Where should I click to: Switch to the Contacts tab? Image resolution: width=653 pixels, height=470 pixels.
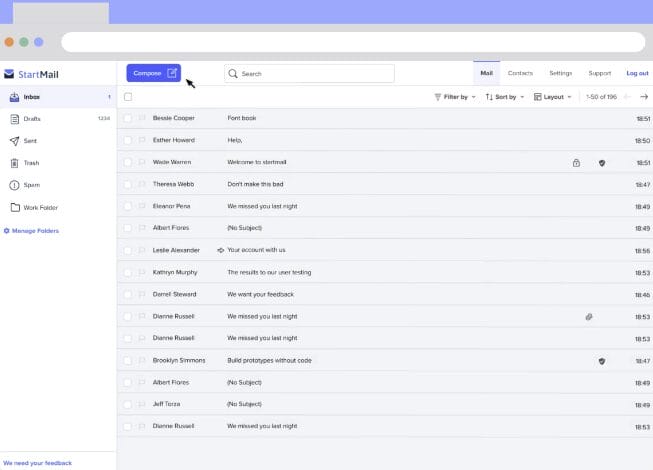520,73
